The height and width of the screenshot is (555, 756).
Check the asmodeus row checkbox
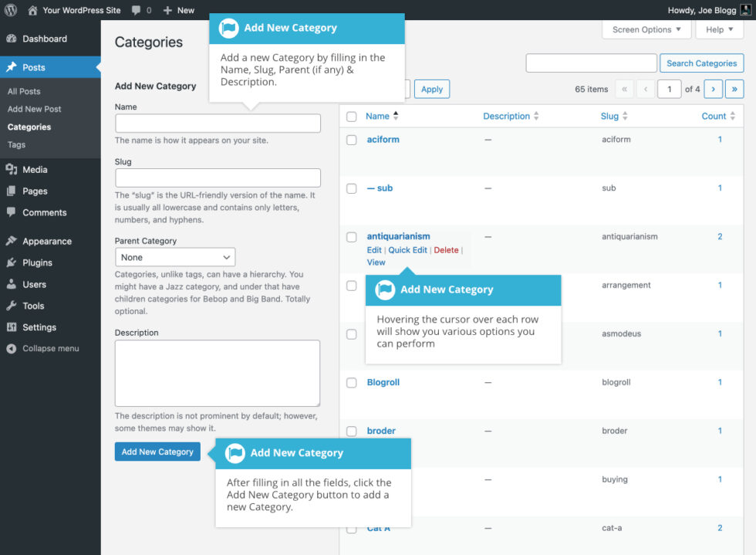(x=352, y=334)
